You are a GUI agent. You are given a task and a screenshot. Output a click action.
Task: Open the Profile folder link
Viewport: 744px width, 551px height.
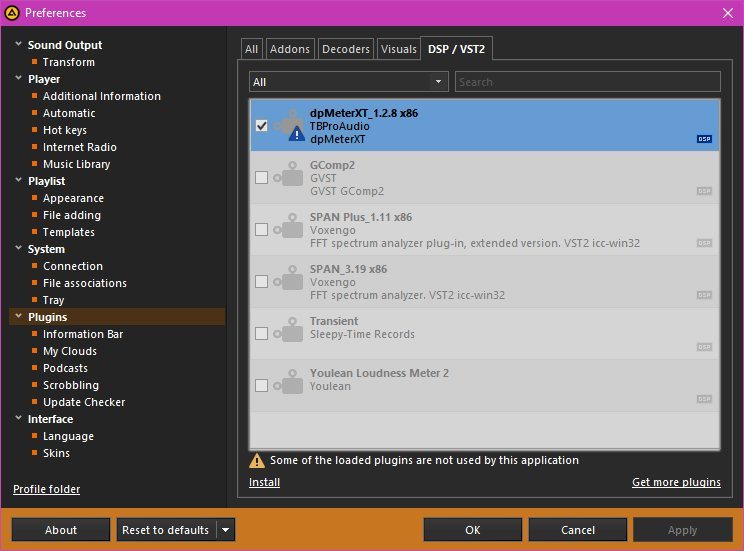click(x=46, y=489)
